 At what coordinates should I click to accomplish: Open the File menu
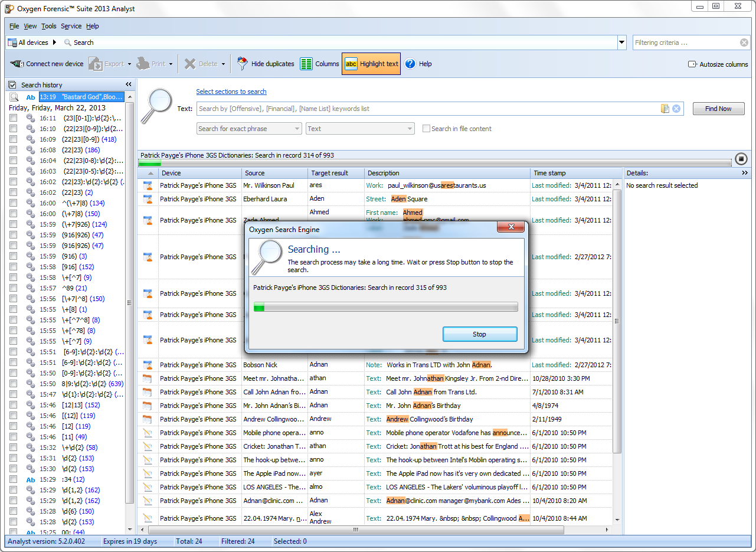(x=14, y=26)
